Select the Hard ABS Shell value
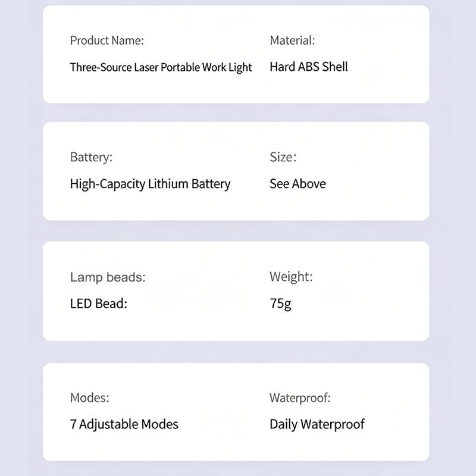Image resolution: width=476 pixels, height=476 pixels. [x=309, y=67]
